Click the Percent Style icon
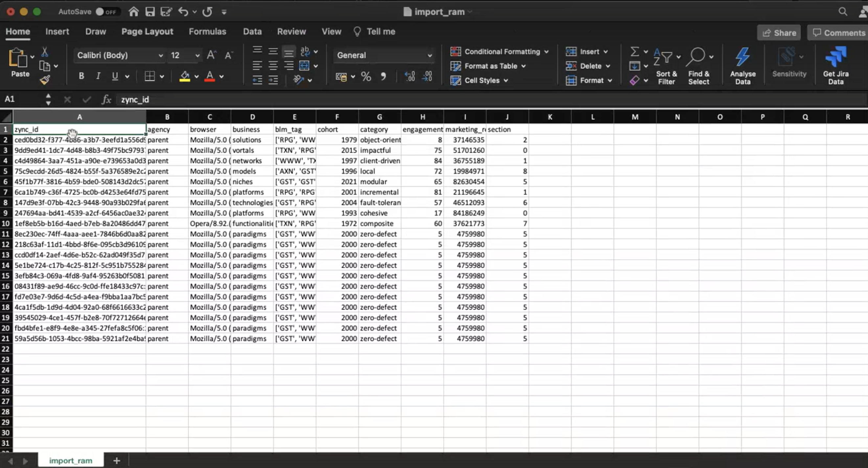The image size is (868, 468). pyautogui.click(x=366, y=77)
